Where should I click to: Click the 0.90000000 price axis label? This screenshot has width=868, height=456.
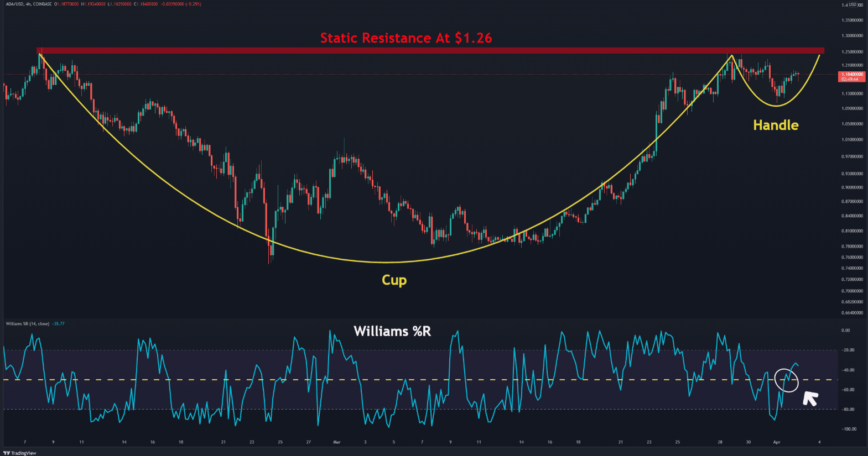click(x=852, y=187)
